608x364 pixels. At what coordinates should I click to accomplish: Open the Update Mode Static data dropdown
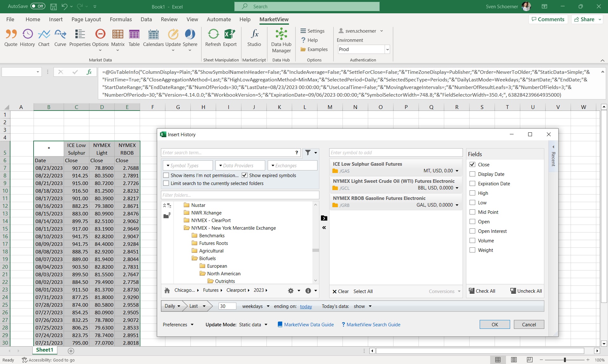coord(253,324)
